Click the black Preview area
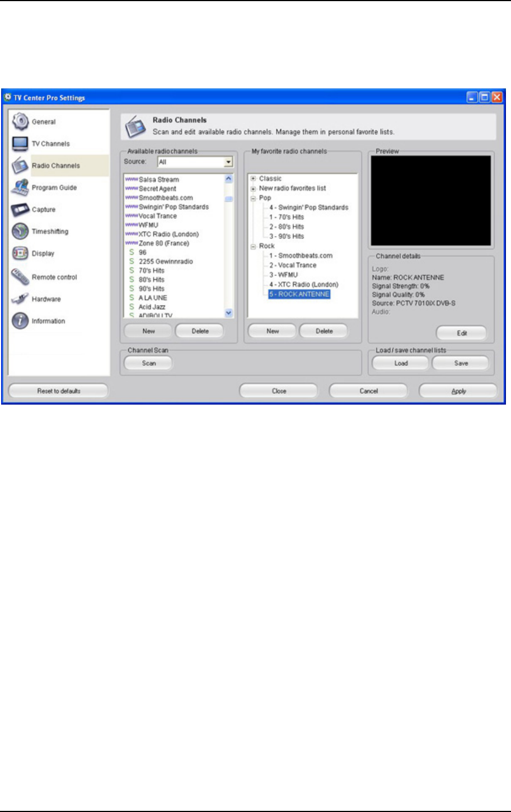 pyautogui.click(x=431, y=201)
